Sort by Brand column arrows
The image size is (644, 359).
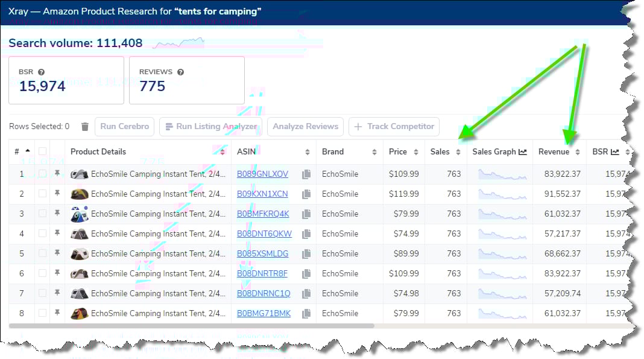point(374,152)
